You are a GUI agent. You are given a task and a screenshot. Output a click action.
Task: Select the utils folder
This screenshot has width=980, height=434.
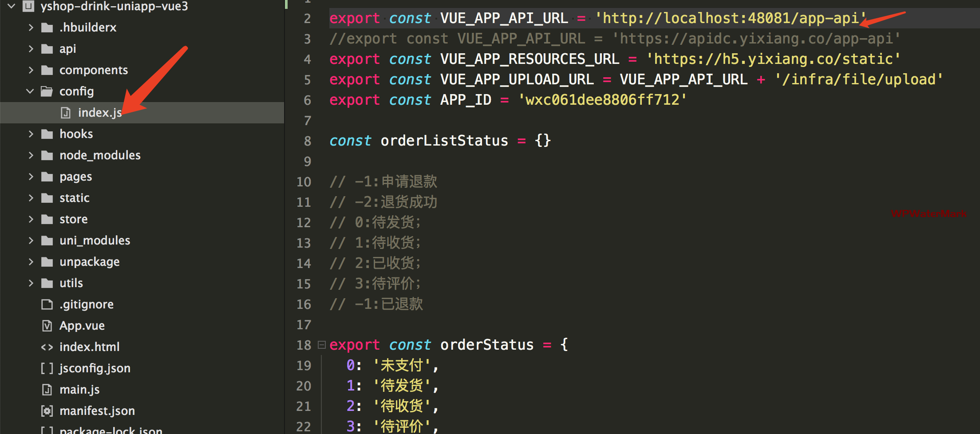point(71,283)
